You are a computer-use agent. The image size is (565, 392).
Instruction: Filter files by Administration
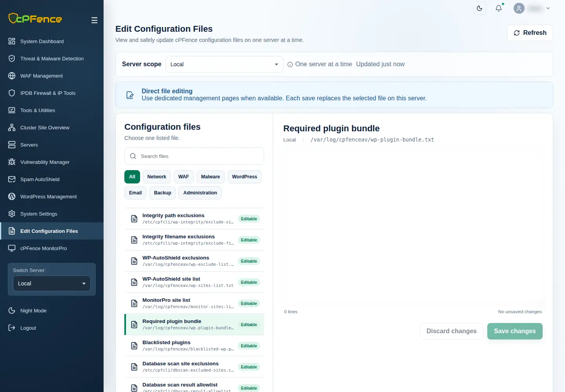tap(200, 193)
